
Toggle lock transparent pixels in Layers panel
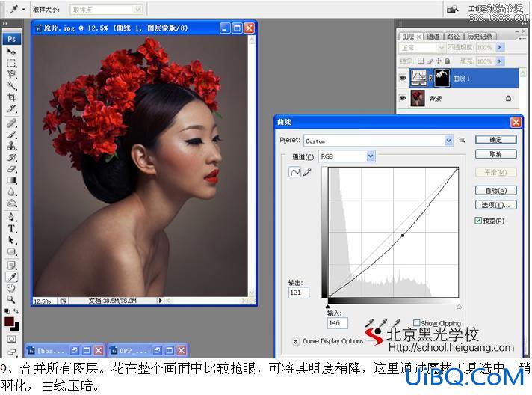(421, 61)
